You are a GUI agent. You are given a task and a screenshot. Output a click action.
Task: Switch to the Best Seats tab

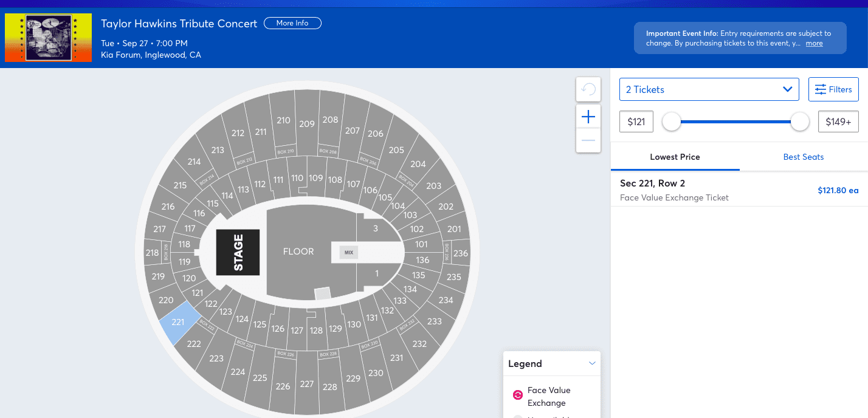803,157
